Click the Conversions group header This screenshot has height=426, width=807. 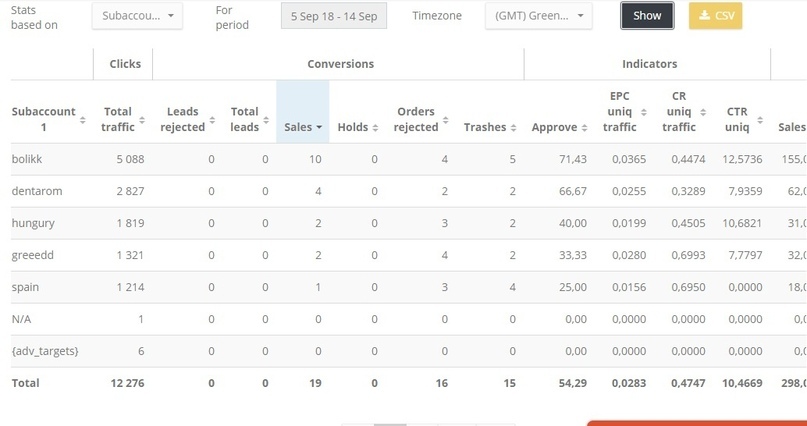coord(341,64)
